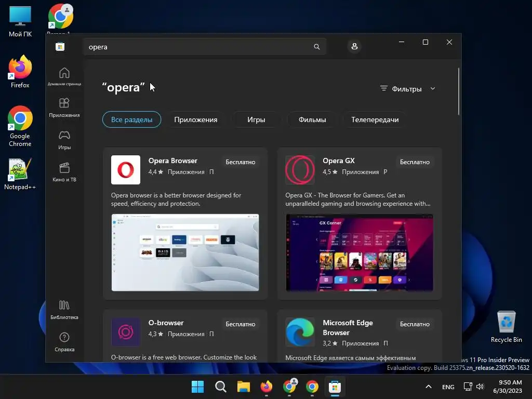Open the Windows Start button

point(197,387)
